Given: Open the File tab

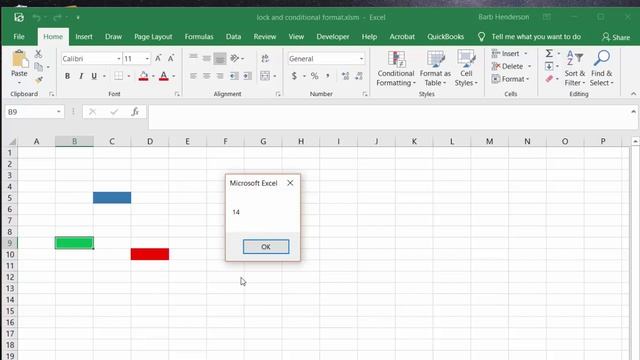Looking at the screenshot, I should (19, 37).
